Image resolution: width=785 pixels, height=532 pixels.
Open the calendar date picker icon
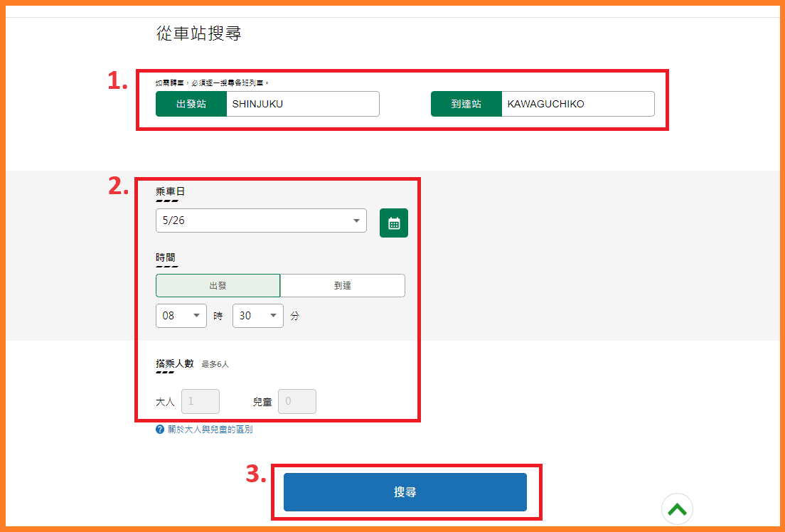[394, 223]
